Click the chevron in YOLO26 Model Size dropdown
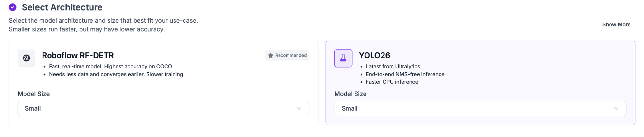The height and width of the screenshot is (137, 644). point(616,109)
